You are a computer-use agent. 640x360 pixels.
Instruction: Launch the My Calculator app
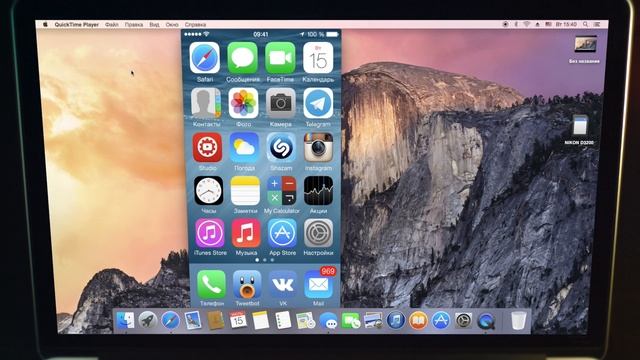click(x=282, y=191)
